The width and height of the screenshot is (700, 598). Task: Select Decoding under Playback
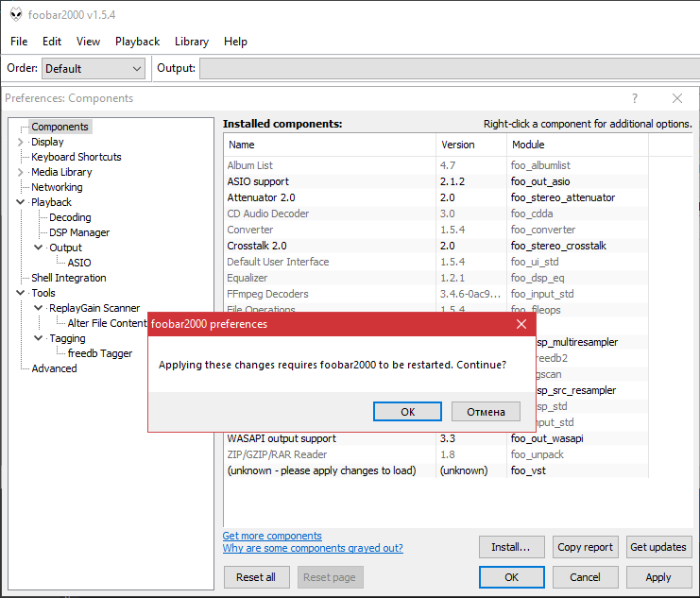pyautogui.click(x=70, y=217)
